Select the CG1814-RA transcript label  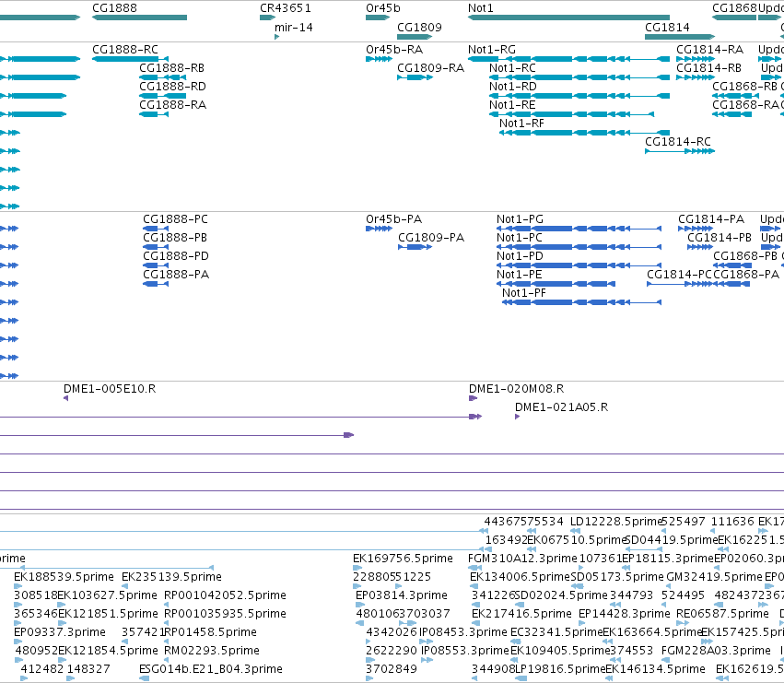click(x=709, y=50)
